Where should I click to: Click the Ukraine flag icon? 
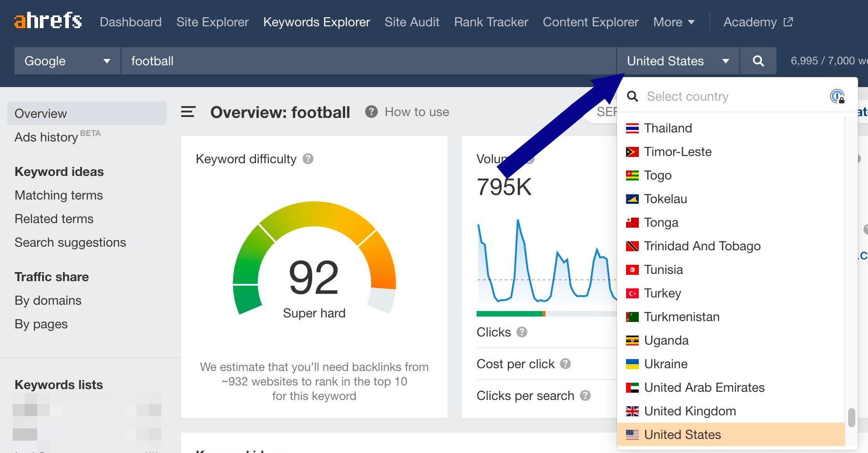pos(632,364)
